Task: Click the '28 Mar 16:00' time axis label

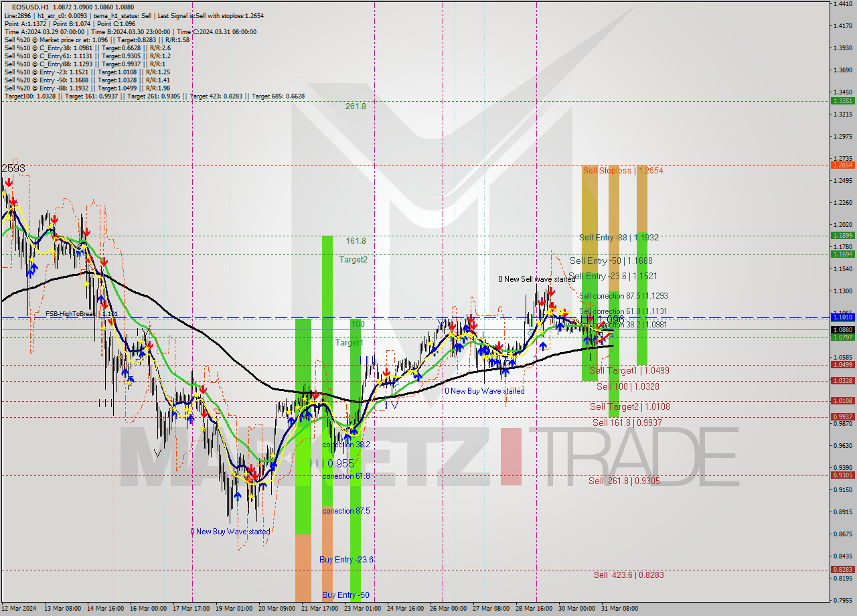Action: click(x=534, y=609)
